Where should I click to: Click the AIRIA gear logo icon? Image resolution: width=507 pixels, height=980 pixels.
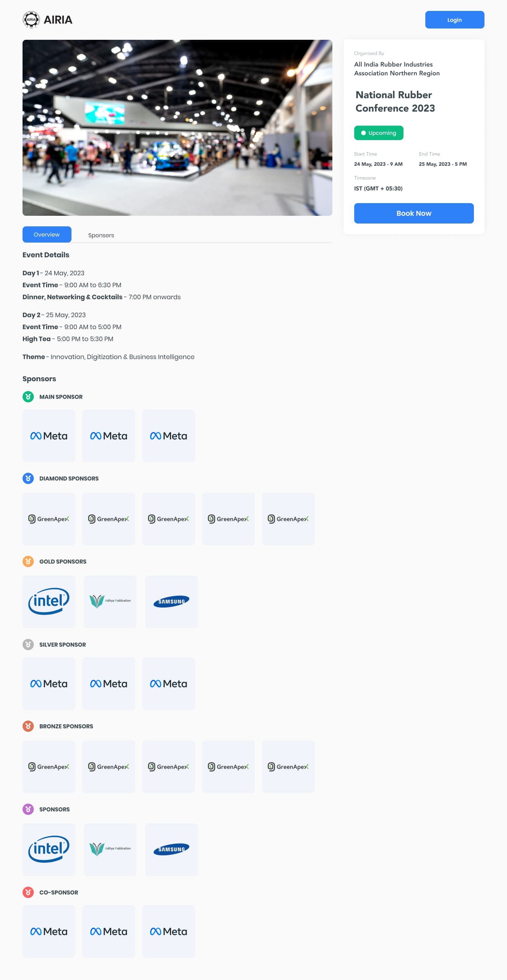(x=31, y=20)
